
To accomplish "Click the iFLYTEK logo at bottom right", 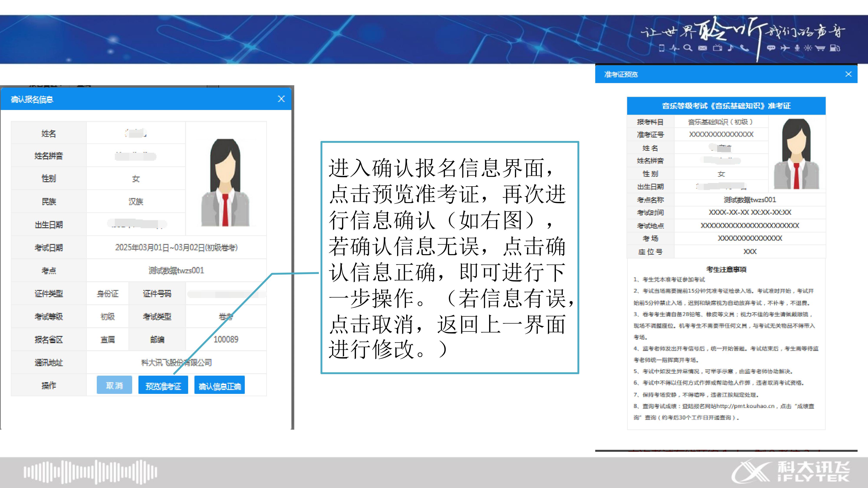I will click(791, 472).
